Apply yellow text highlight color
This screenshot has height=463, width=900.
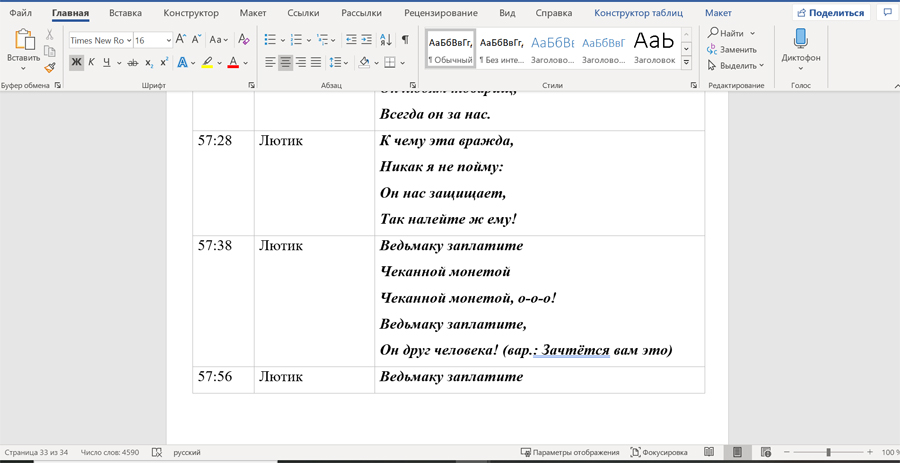[207, 63]
